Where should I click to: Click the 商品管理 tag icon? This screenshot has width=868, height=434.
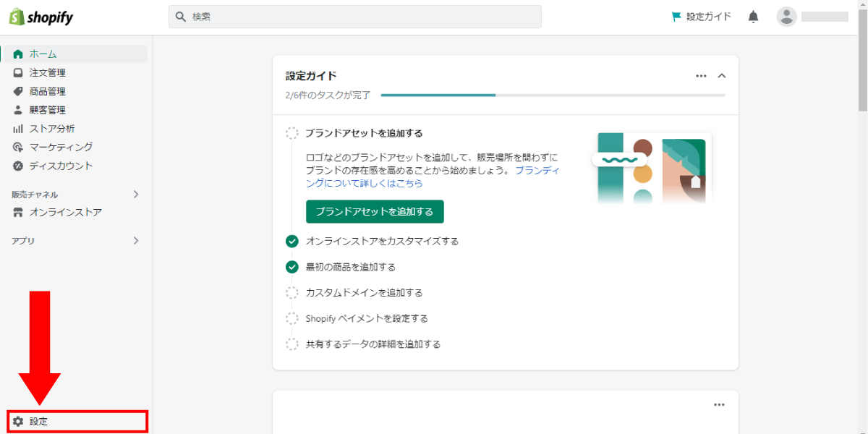tap(18, 92)
